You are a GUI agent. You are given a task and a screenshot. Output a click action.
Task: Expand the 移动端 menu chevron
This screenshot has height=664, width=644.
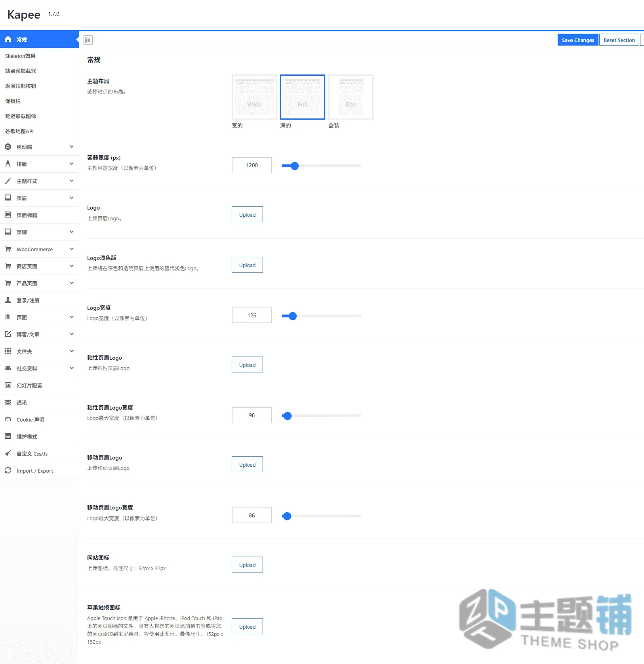(72, 147)
